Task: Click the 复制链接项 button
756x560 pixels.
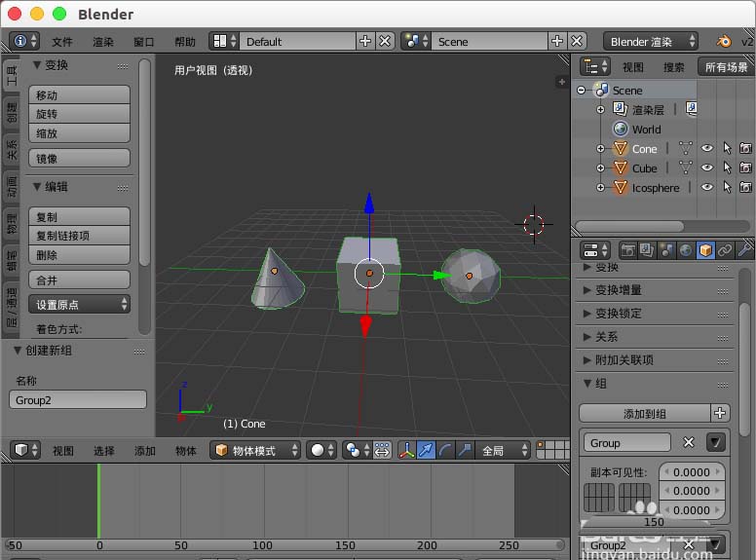Action: [x=79, y=236]
